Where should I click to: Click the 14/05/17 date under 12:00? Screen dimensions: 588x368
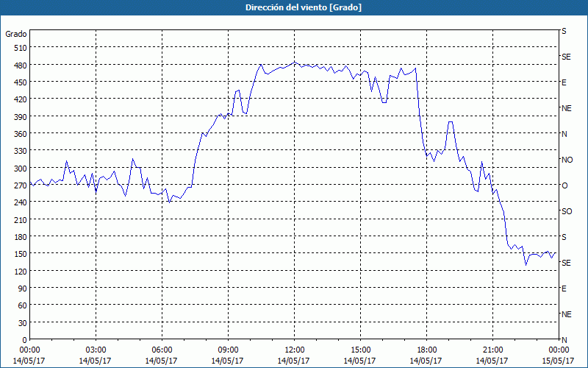click(293, 361)
